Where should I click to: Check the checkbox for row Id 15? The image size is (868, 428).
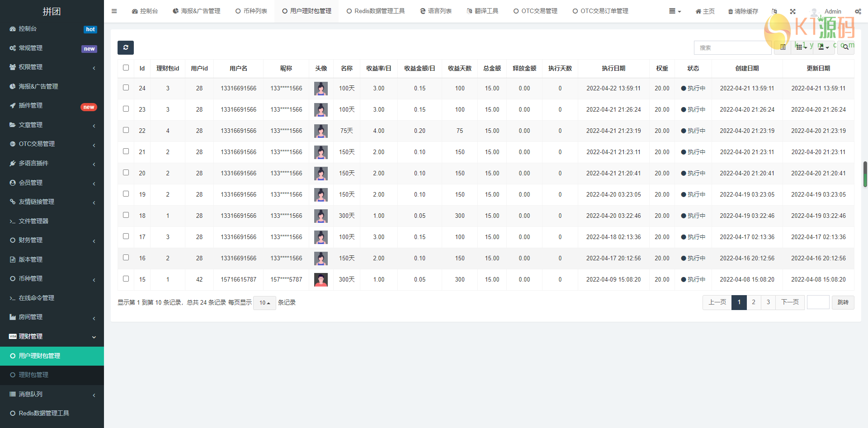click(126, 279)
